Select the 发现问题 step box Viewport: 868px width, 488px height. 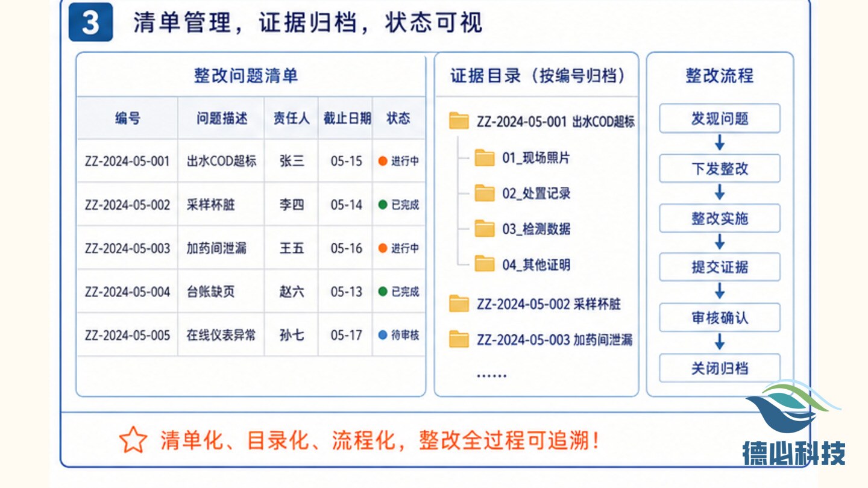pyautogui.click(x=720, y=119)
